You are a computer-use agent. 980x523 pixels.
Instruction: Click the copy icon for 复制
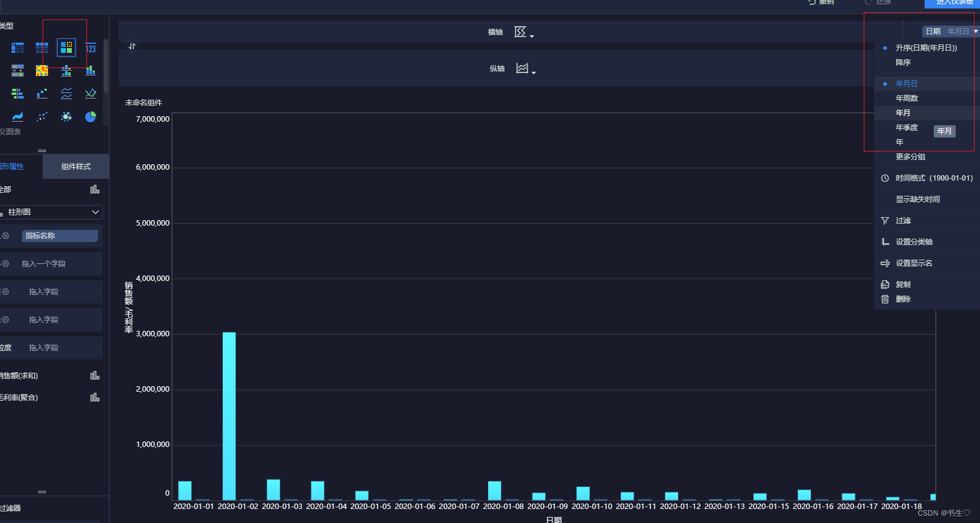point(885,285)
